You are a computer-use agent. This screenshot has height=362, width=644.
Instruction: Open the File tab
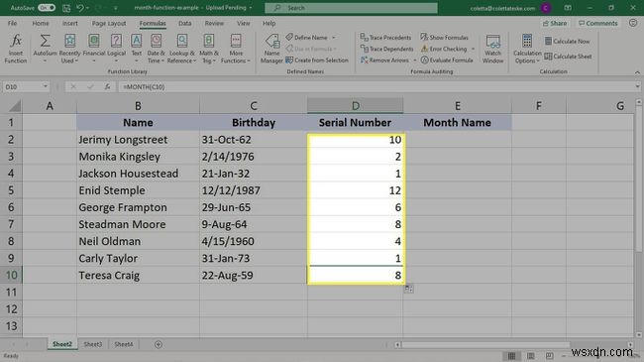click(12, 24)
